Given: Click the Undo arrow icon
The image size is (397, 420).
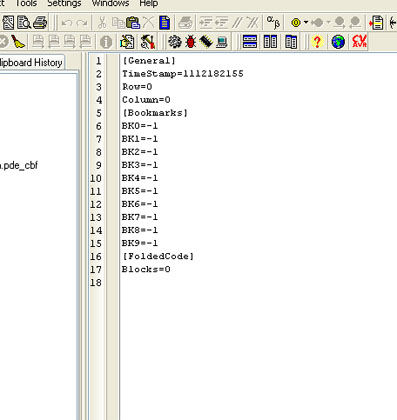Looking at the screenshot, I should [x=67, y=23].
